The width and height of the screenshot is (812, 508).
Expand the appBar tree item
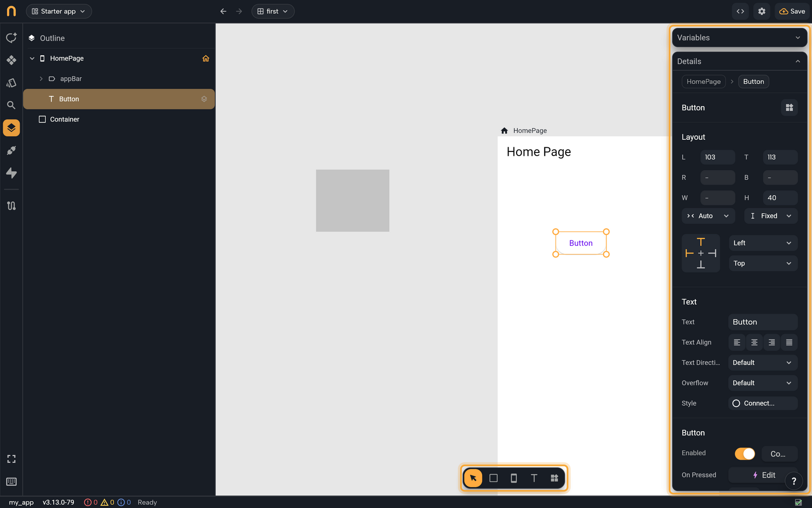pyautogui.click(x=41, y=79)
